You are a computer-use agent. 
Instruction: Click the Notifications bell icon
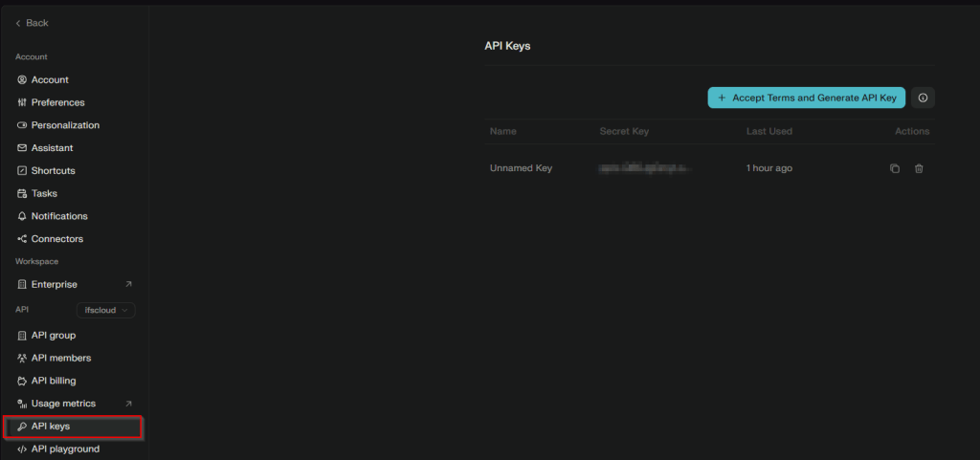click(x=22, y=216)
